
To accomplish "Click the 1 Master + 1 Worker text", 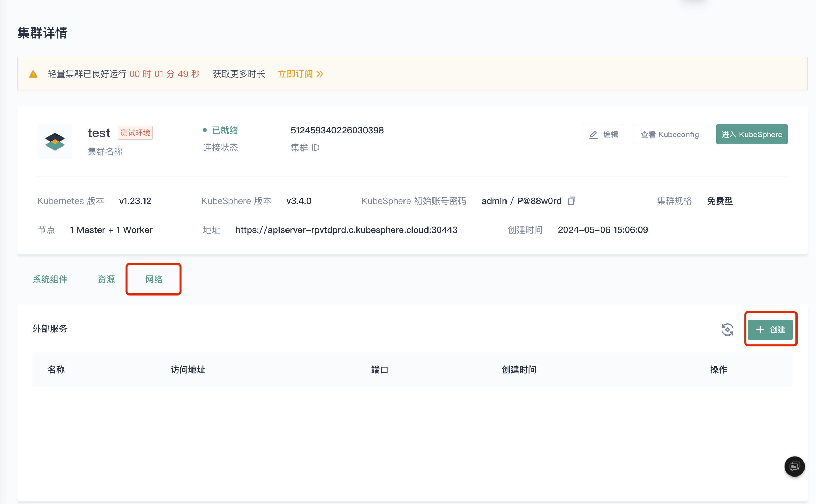I will [111, 230].
